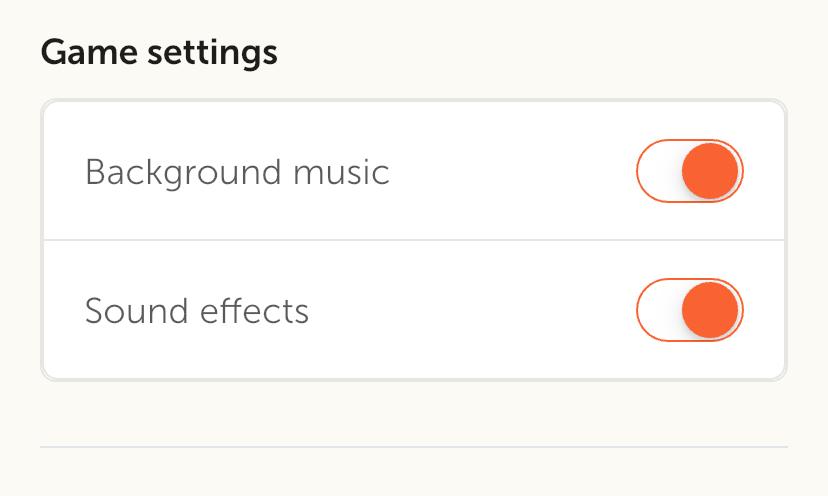Click the Sound effects label text
The width and height of the screenshot is (828, 496).
pos(197,311)
